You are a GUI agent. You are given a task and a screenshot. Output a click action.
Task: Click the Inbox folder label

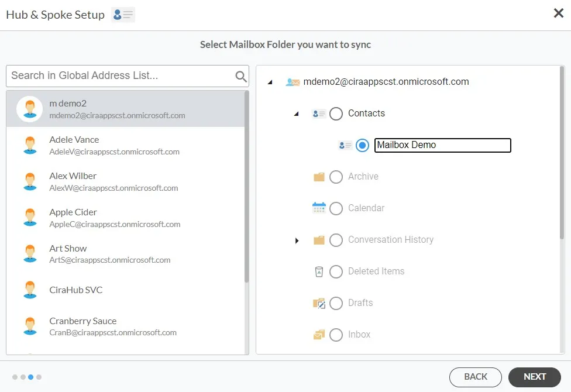[x=359, y=335]
